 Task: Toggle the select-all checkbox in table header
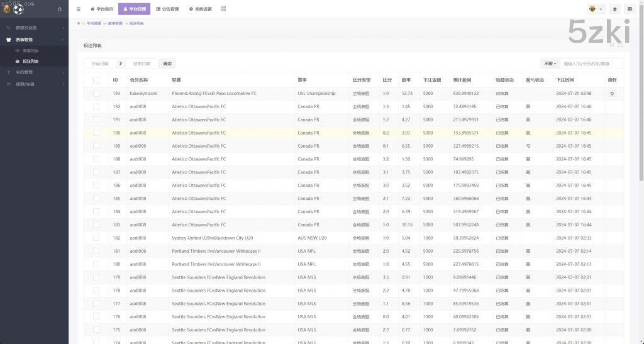(96, 80)
